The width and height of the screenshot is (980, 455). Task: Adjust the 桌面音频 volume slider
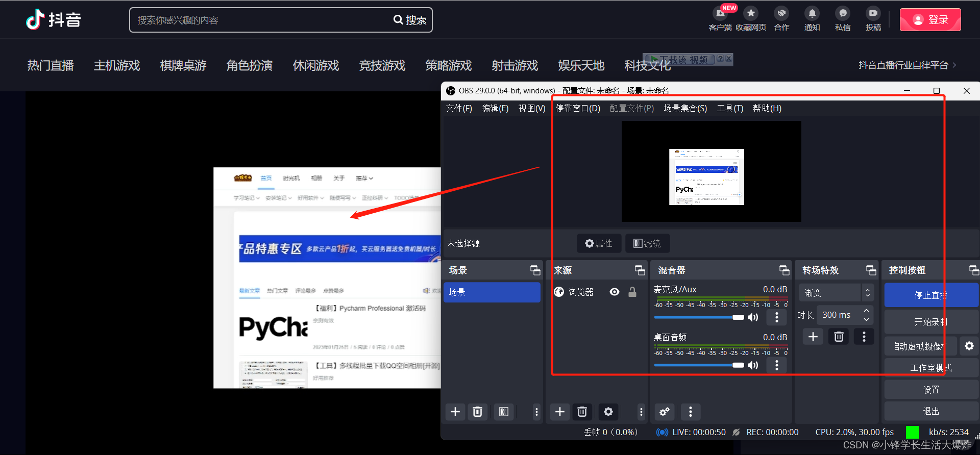pos(699,365)
